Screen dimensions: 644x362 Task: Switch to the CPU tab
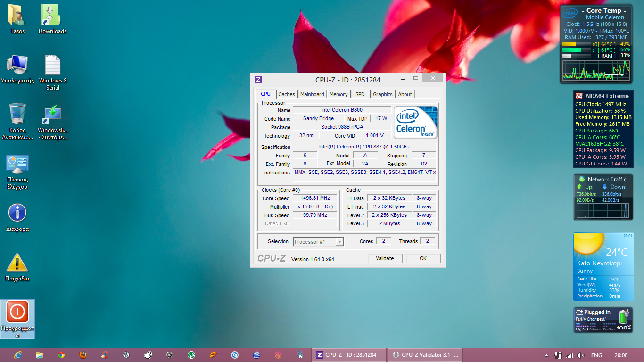point(266,94)
